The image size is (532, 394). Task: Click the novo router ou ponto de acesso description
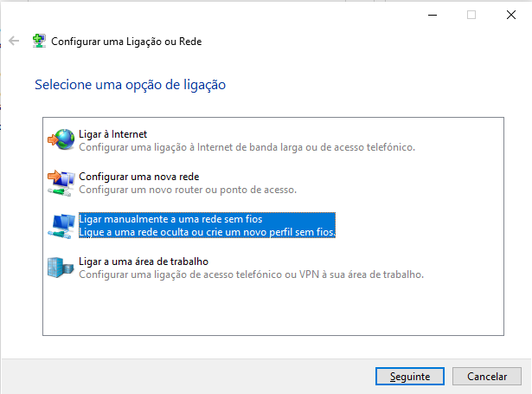click(x=188, y=190)
